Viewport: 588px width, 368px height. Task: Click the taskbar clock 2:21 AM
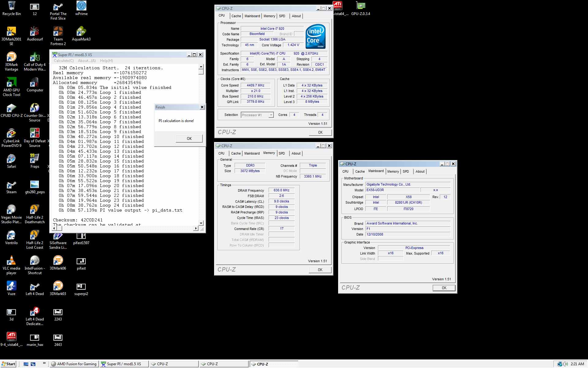(577, 364)
